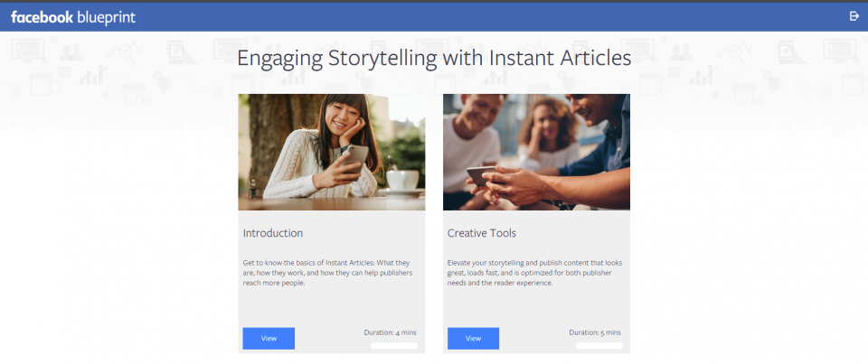Click the phone held in Creative Tools photo

[x=480, y=174]
